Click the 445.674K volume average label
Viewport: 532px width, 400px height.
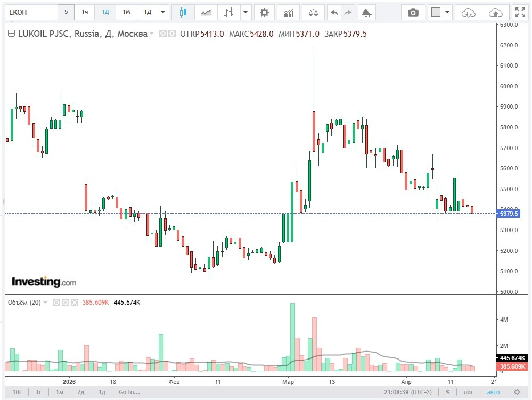click(x=512, y=358)
